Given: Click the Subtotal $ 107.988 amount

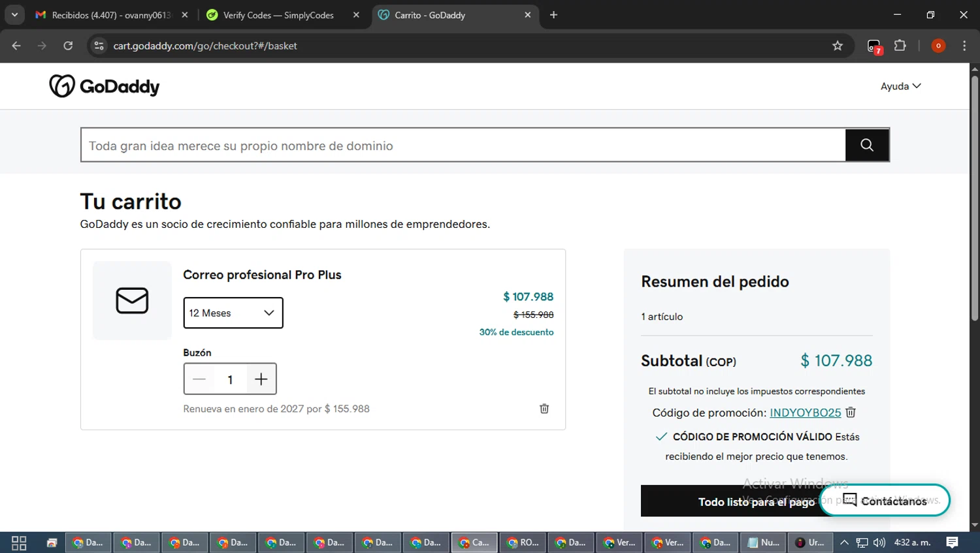Looking at the screenshot, I should point(836,360).
